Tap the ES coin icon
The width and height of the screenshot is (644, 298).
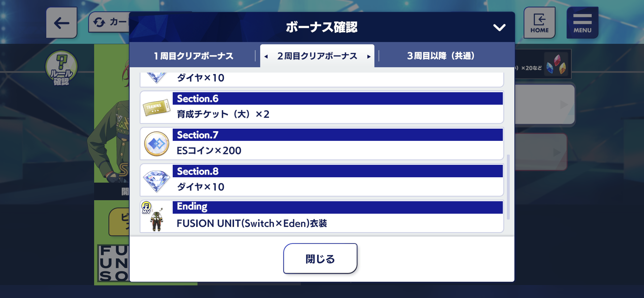tap(156, 144)
